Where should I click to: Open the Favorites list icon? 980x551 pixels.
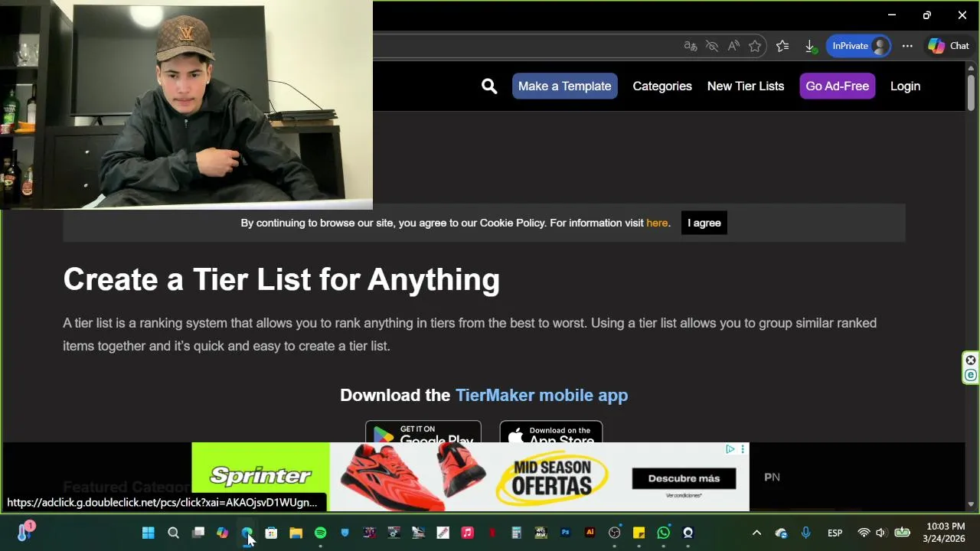click(x=782, y=46)
